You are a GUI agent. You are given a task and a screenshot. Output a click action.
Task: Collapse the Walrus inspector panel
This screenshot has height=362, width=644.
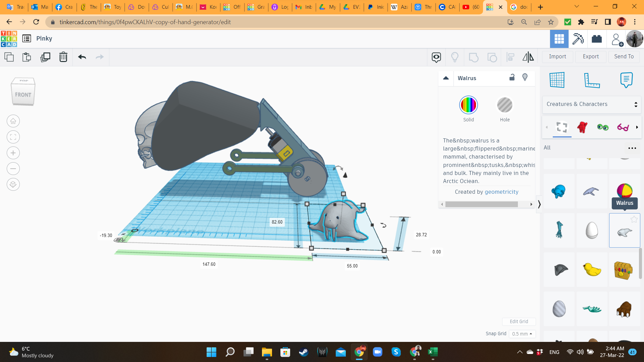point(446,78)
